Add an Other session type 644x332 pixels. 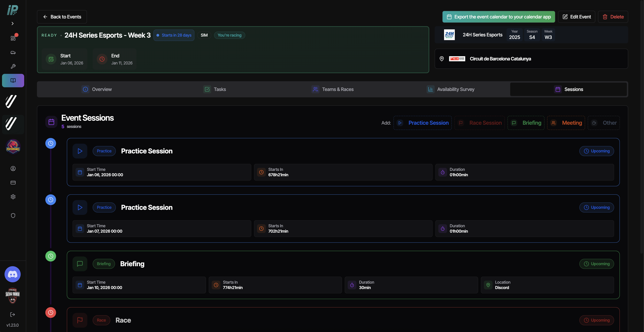click(604, 123)
